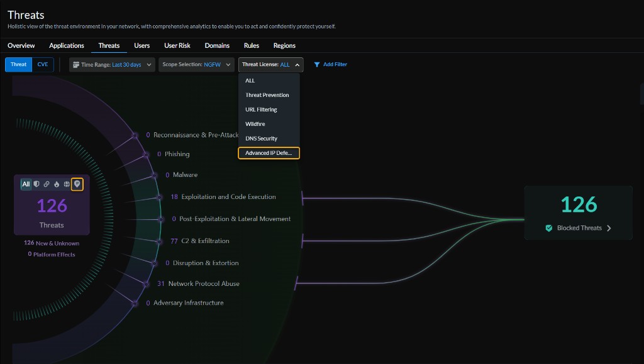Open the Regions tab
The image size is (644, 364).
tap(284, 45)
